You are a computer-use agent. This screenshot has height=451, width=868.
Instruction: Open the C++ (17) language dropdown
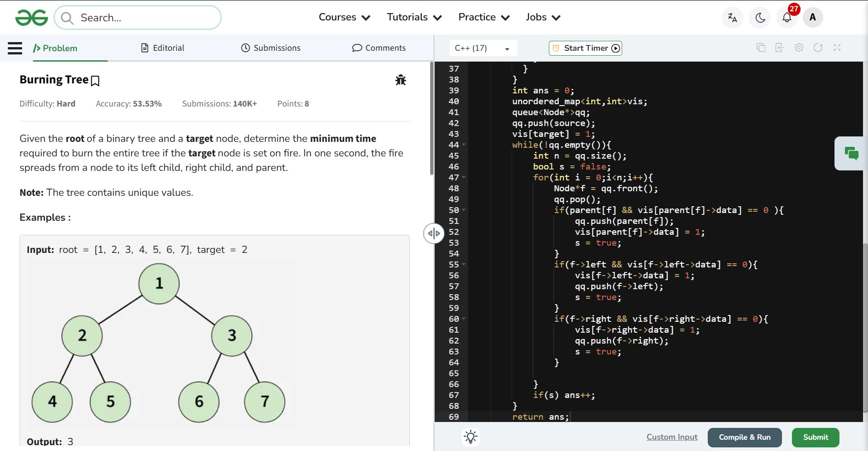(x=483, y=48)
